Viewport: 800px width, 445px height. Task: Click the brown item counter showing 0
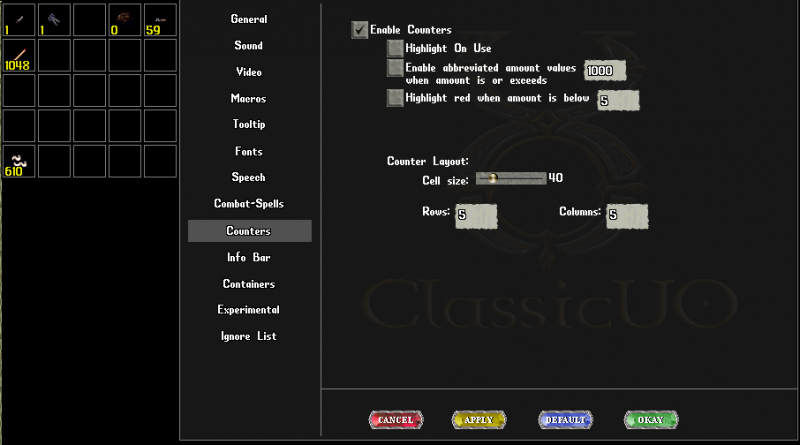pos(124,20)
